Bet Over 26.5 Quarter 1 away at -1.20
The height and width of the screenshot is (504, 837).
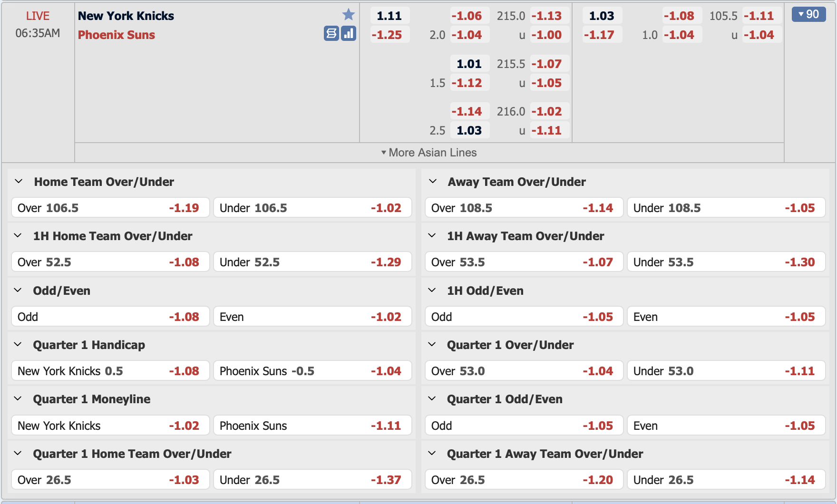coord(524,480)
